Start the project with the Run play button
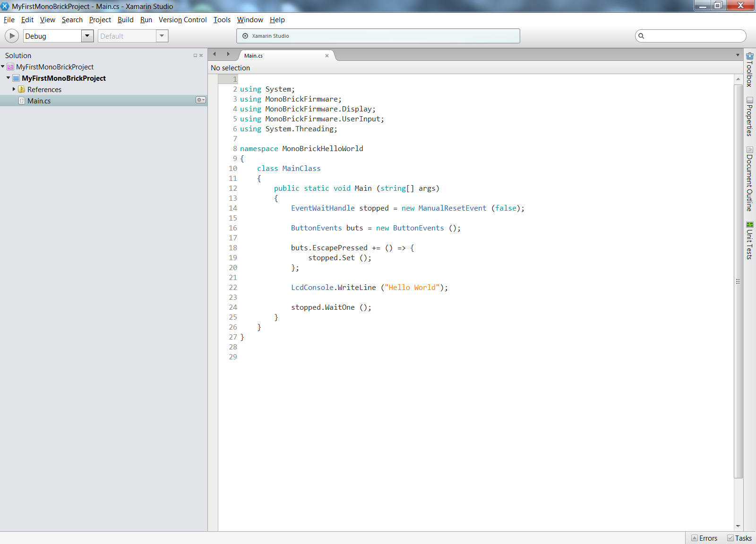 point(12,36)
